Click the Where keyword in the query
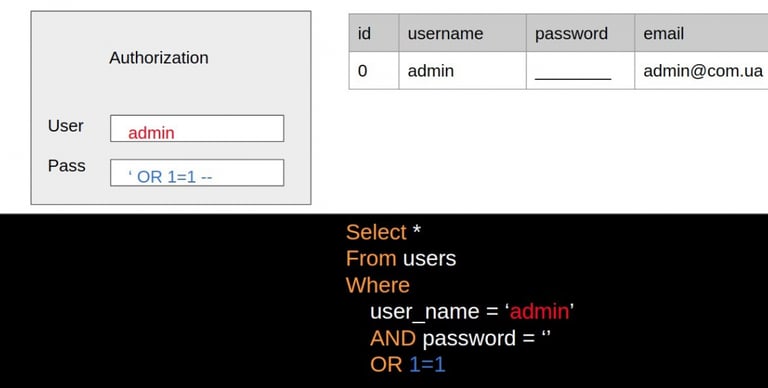Image resolution: width=768 pixels, height=388 pixels. [x=378, y=285]
